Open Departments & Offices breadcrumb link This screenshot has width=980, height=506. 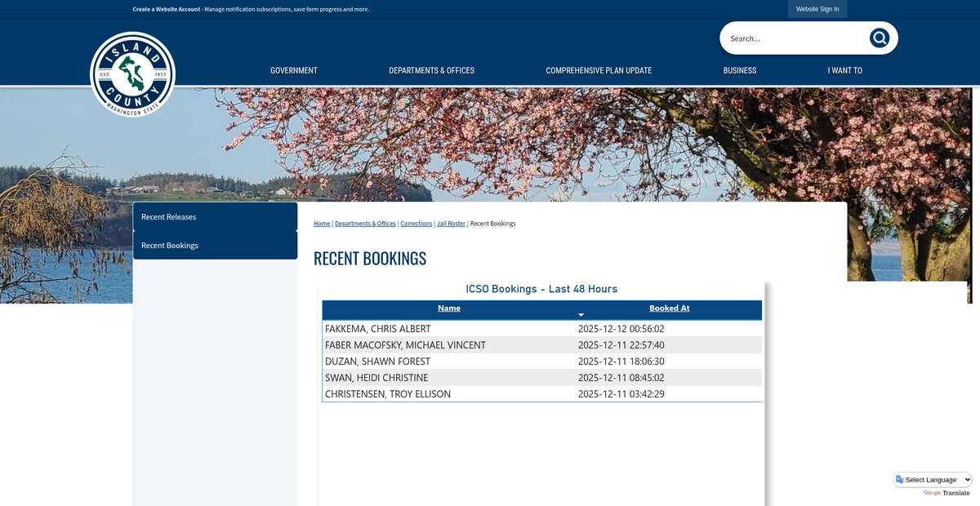click(365, 224)
